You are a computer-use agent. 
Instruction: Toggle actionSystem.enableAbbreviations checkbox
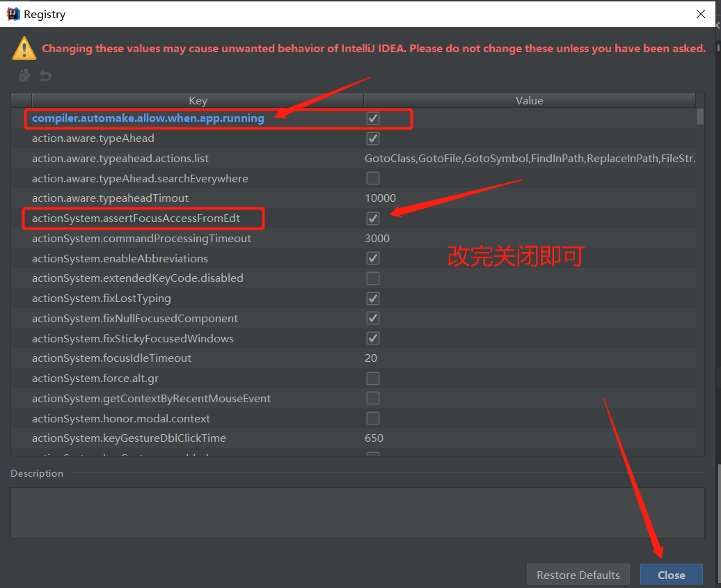(x=373, y=258)
